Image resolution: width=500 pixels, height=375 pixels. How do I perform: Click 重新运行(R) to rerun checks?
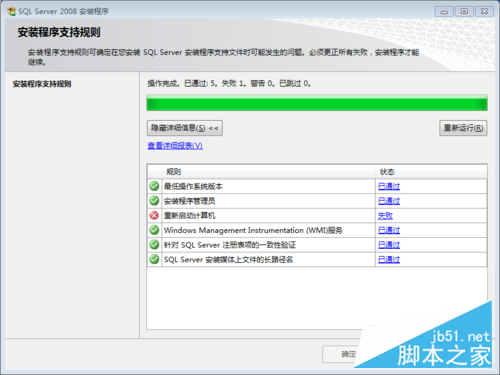click(463, 128)
